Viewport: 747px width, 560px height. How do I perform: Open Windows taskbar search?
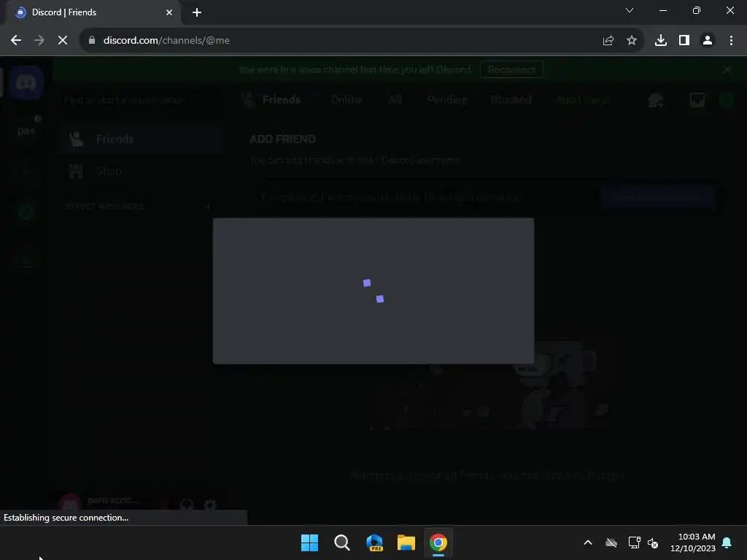click(x=341, y=542)
